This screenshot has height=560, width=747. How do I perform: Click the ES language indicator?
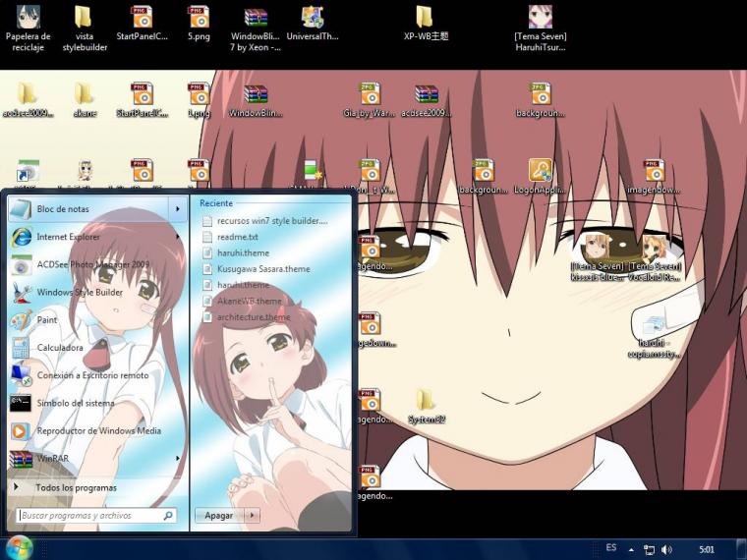coord(611,547)
